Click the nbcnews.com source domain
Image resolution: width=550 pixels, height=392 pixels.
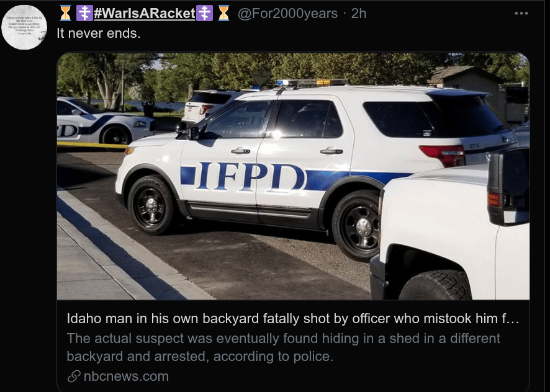pos(126,376)
